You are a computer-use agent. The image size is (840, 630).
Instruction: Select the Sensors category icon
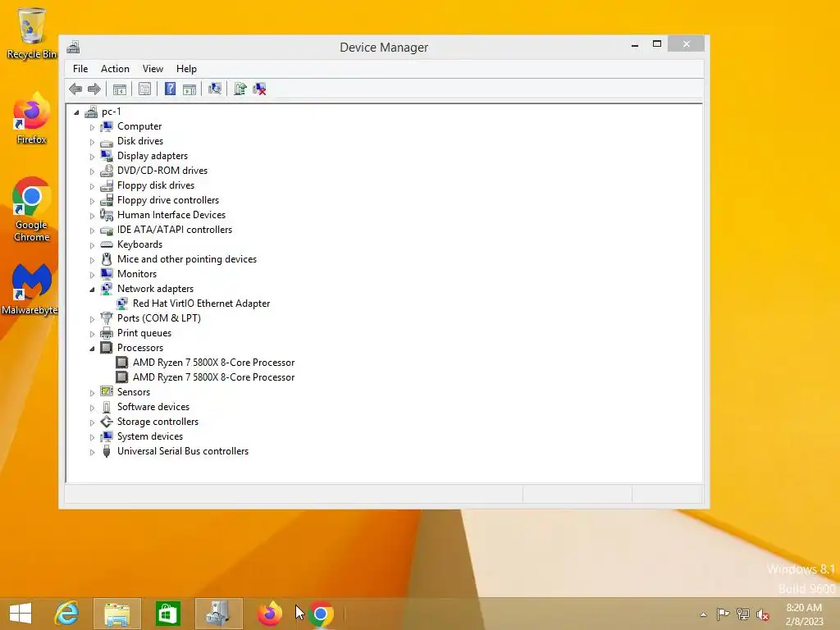(107, 392)
